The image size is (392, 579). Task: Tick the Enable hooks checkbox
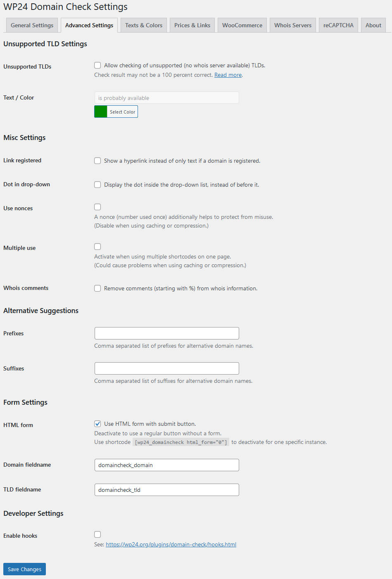pyautogui.click(x=97, y=534)
